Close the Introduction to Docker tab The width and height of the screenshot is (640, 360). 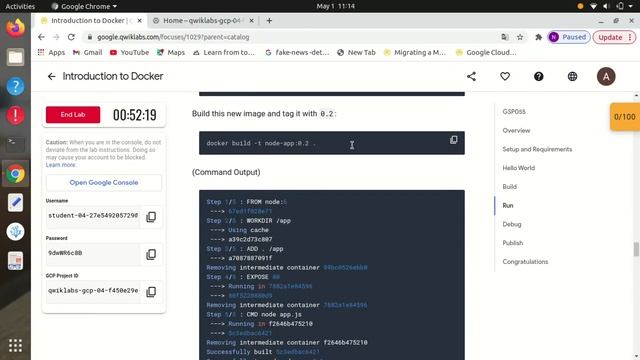click(x=140, y=20)
